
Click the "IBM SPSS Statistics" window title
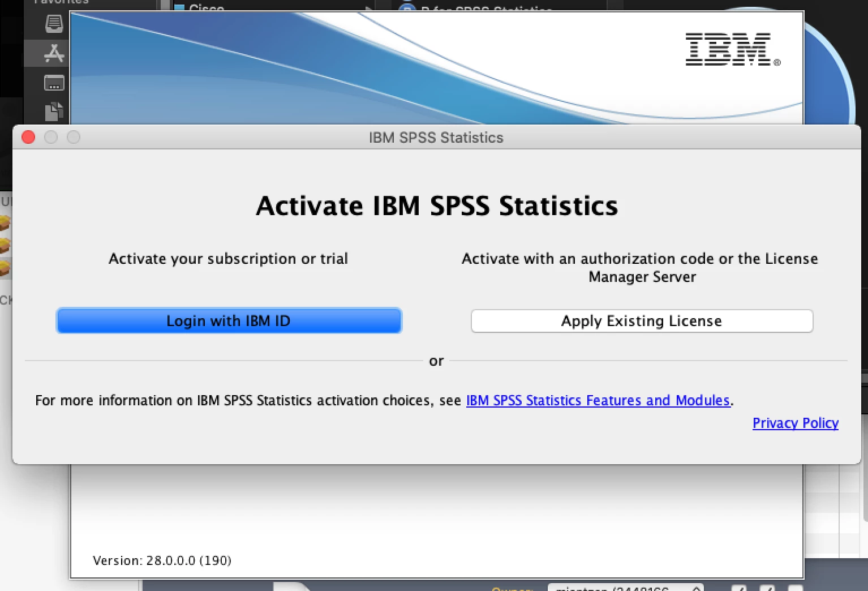pos(436,138)
